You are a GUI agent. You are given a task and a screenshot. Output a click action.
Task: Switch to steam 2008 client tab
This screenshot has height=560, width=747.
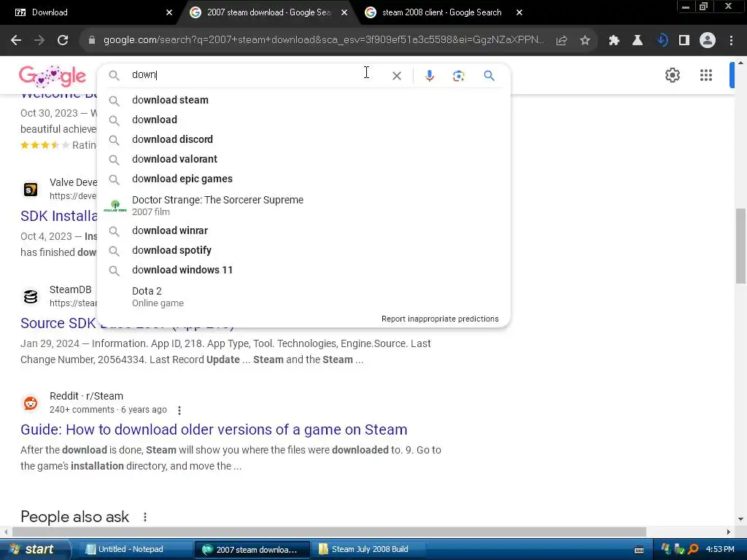point(442,12)
